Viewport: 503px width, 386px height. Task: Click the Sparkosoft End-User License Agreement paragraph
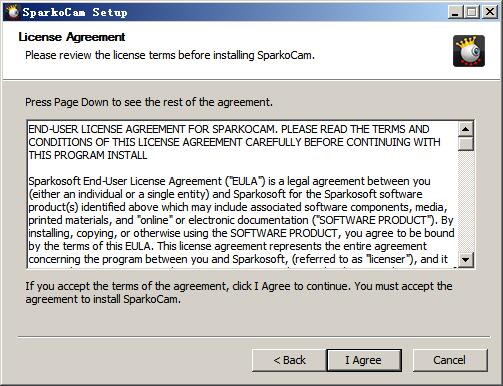point(241,220)
